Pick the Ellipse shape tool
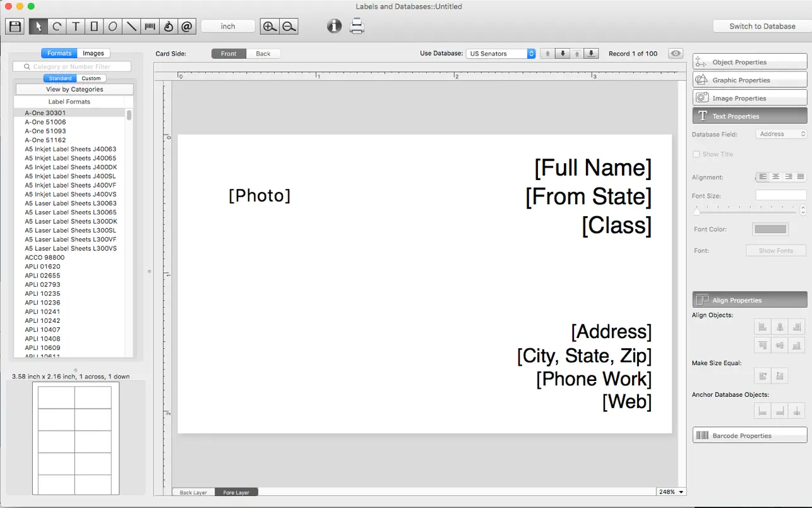Screen dimensions: 812x508 [112, 27]
